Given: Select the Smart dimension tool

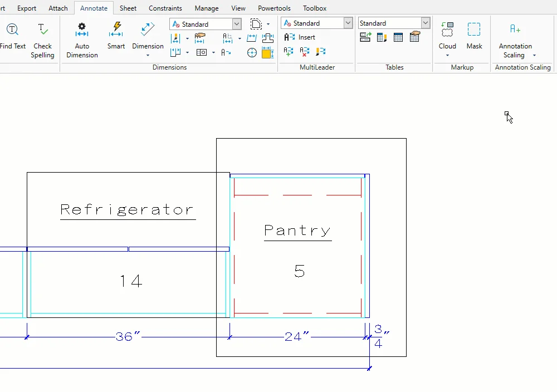Looking at the screenshot, I should click(116, 36).
